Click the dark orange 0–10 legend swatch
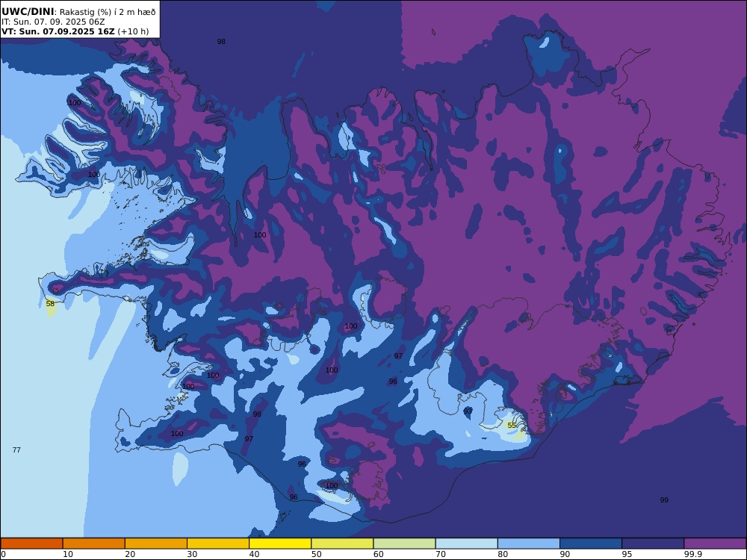This screenshot has width=747, height=560. (x=32, y=544)
